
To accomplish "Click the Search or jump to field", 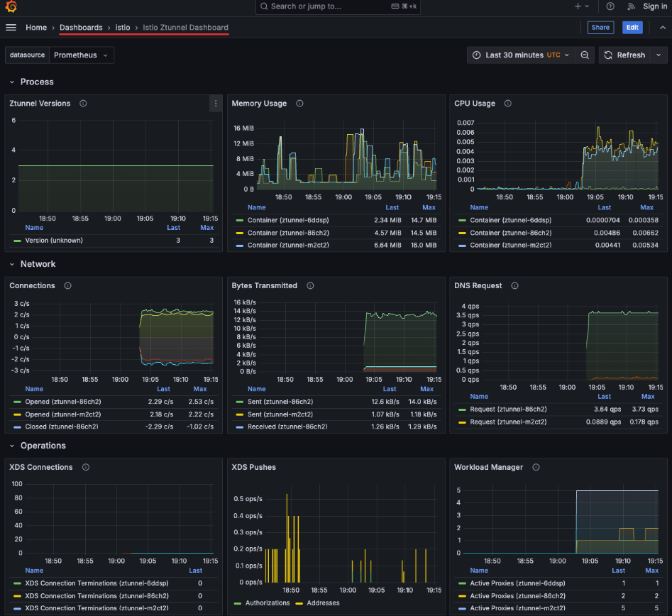I will [x=338, y=6].
